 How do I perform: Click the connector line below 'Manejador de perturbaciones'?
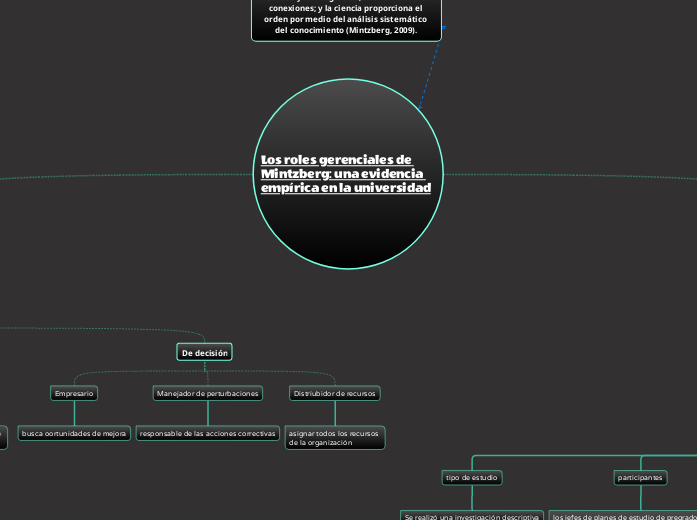tap(207, 413)
